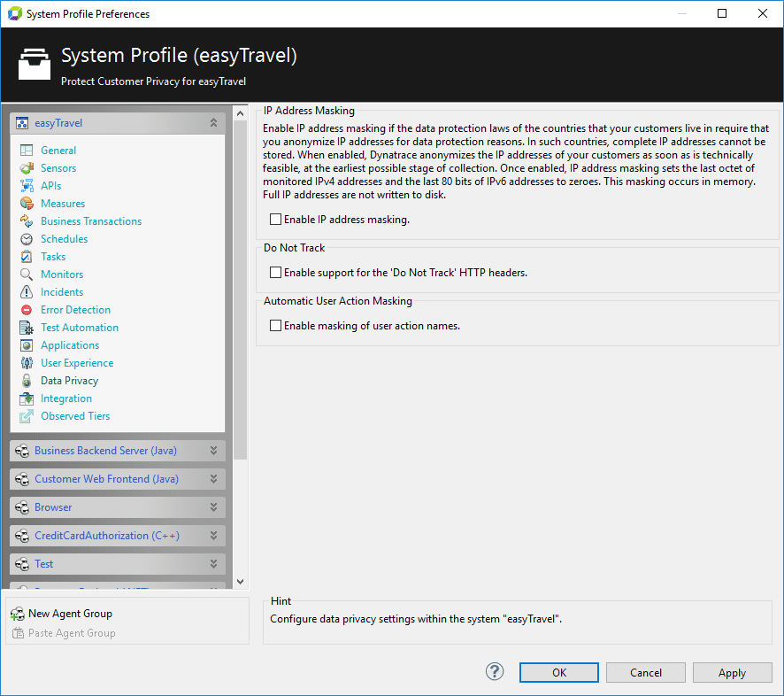784x696 pixels.
Task: Click the Customer Web Frontend agent group icon
Action: (22, 479)
